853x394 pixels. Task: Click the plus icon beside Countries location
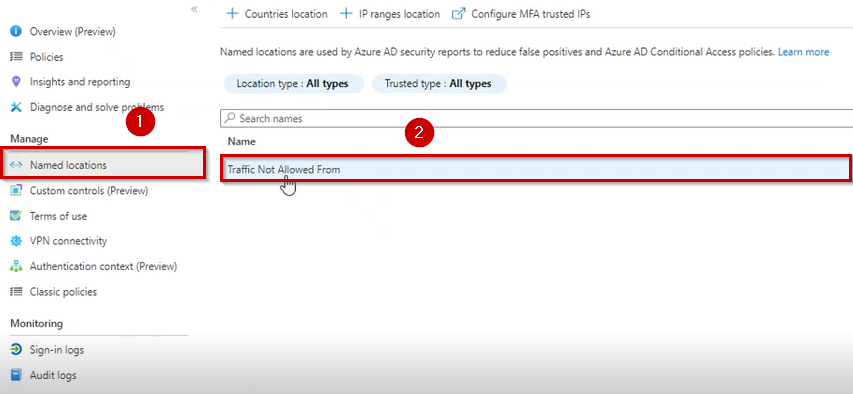pyautogui.click(x=232, y=14)
